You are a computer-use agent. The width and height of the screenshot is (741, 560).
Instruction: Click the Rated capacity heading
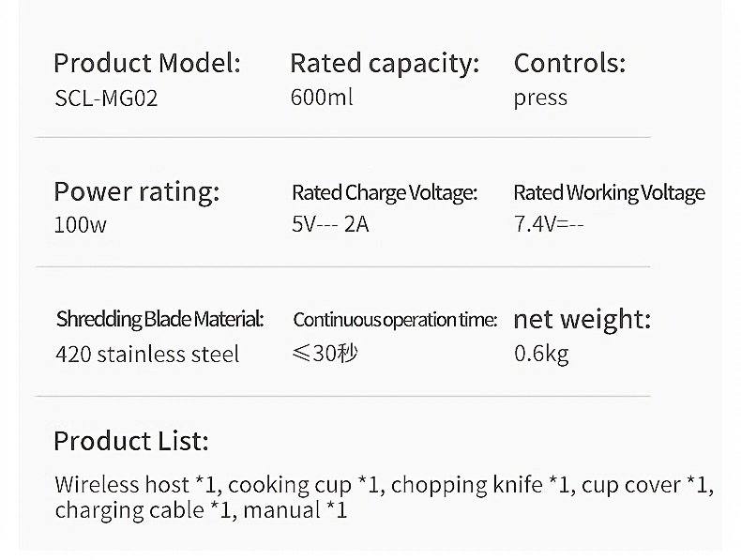tap(385, 64)
